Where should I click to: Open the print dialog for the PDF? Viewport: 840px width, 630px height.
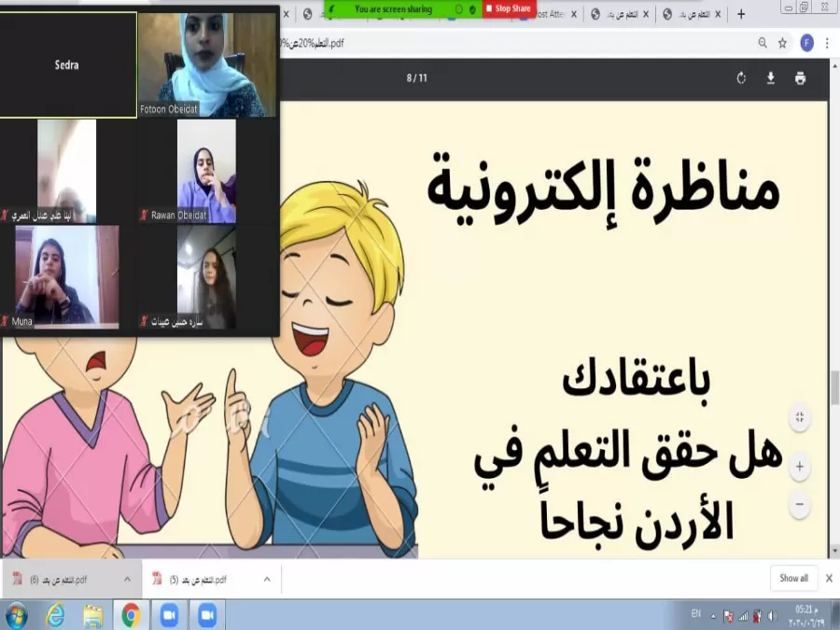pos(801,78)
